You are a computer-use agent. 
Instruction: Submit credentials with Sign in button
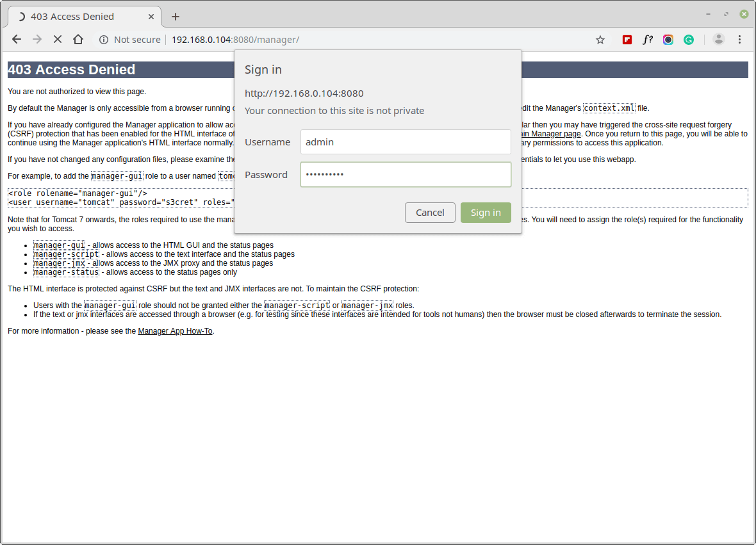486,213
